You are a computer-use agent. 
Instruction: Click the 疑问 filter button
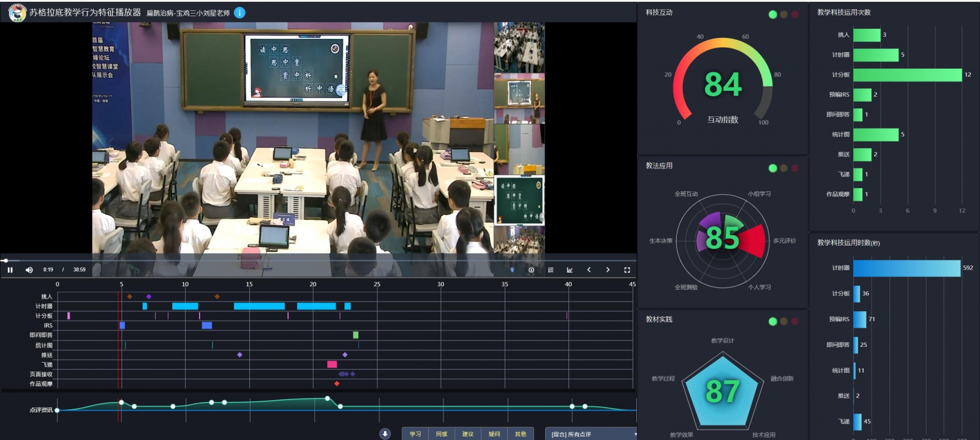(494, 434)
